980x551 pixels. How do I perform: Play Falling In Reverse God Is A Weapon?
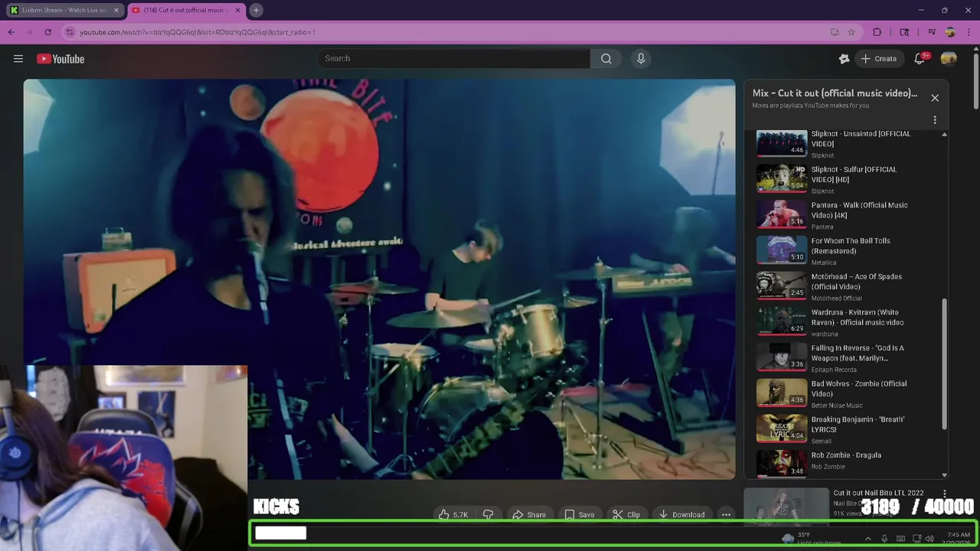pyautogui.click(x=847, y=358)
